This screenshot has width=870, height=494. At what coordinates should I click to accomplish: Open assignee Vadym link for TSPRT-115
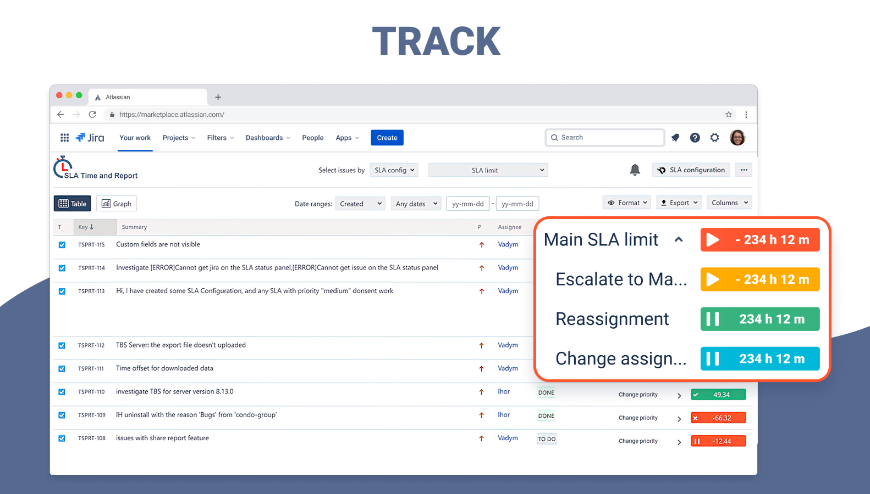point(508,244)
